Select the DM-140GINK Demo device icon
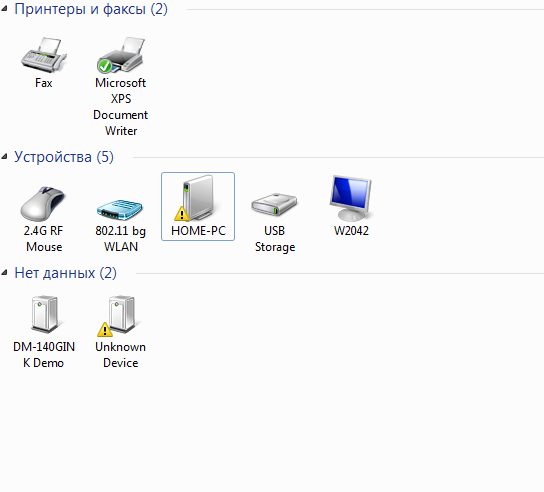The width and height of the screenshot is (544, 492). click(44, 314)
